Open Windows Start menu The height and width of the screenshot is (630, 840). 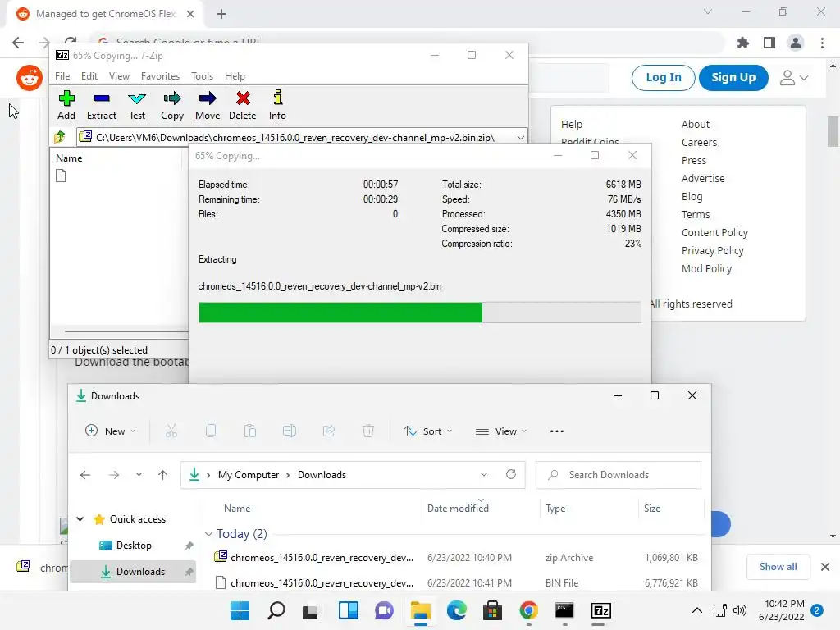(240, 610)
